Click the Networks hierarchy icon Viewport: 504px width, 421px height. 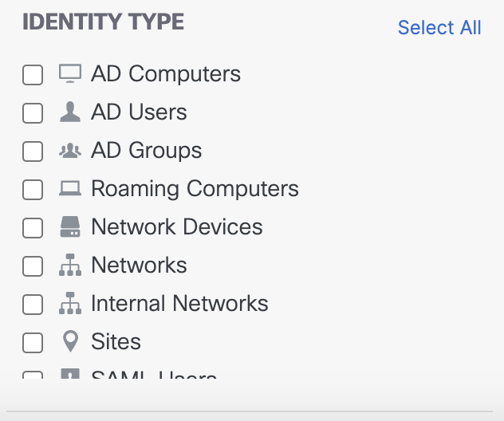(70, 265)
